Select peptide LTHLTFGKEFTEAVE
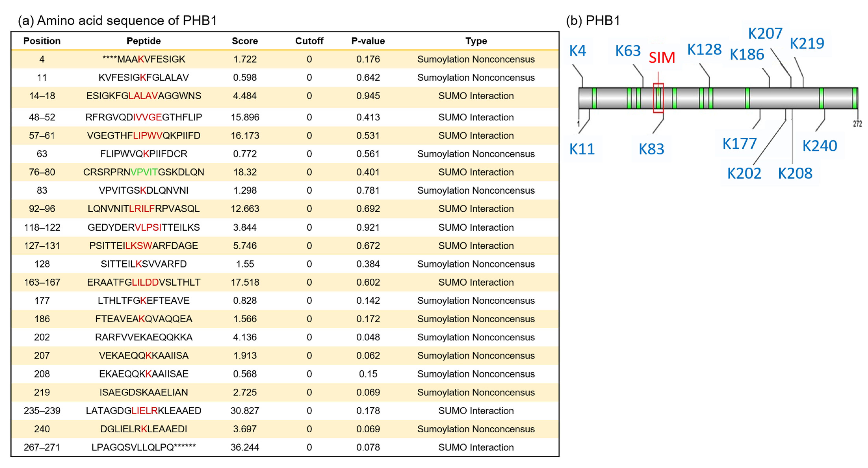 pos(144,300)
